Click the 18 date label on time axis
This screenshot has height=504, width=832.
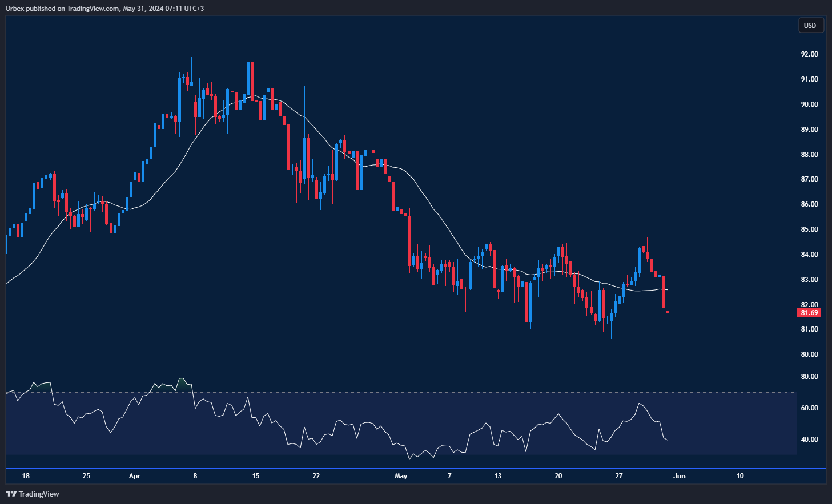point(26,476)
